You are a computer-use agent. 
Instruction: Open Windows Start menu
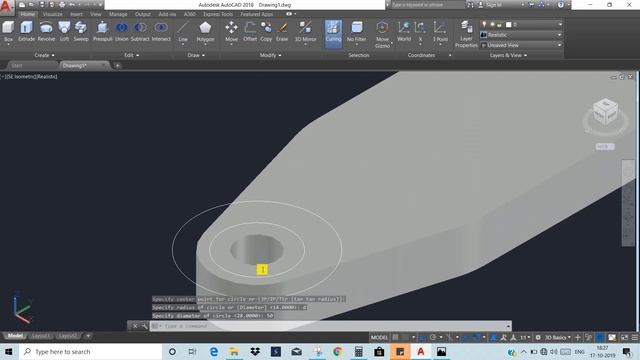click(9, 351)
